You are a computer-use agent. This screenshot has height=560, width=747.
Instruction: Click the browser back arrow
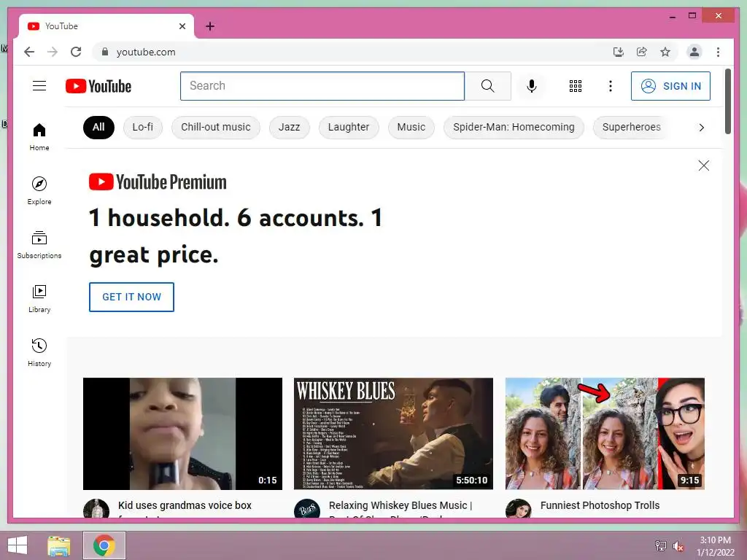29,52
